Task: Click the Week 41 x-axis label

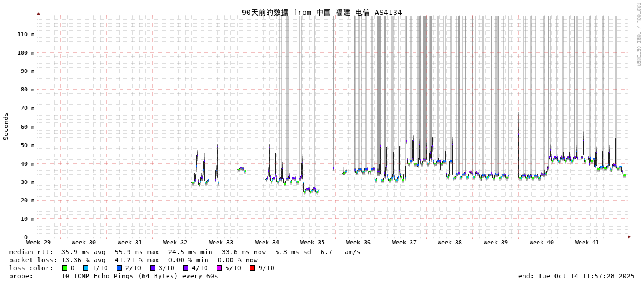Action: point(587,243)
